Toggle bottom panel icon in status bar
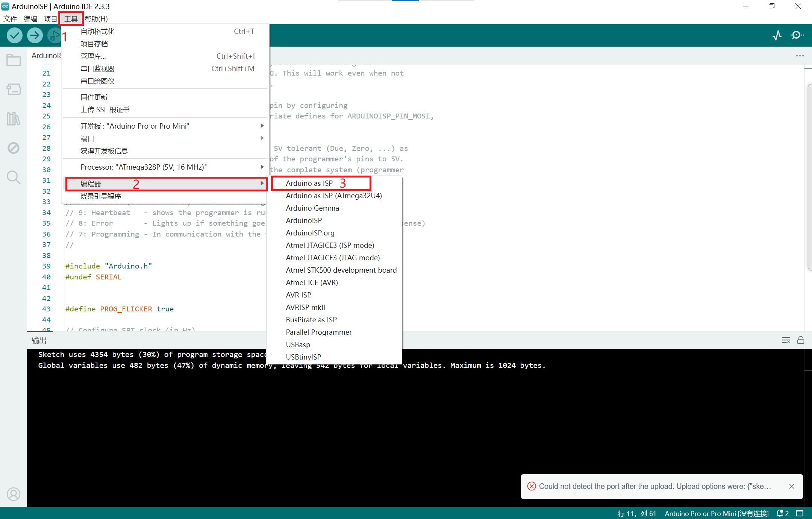The image size is (812, 519). click(x=800, y=513)
